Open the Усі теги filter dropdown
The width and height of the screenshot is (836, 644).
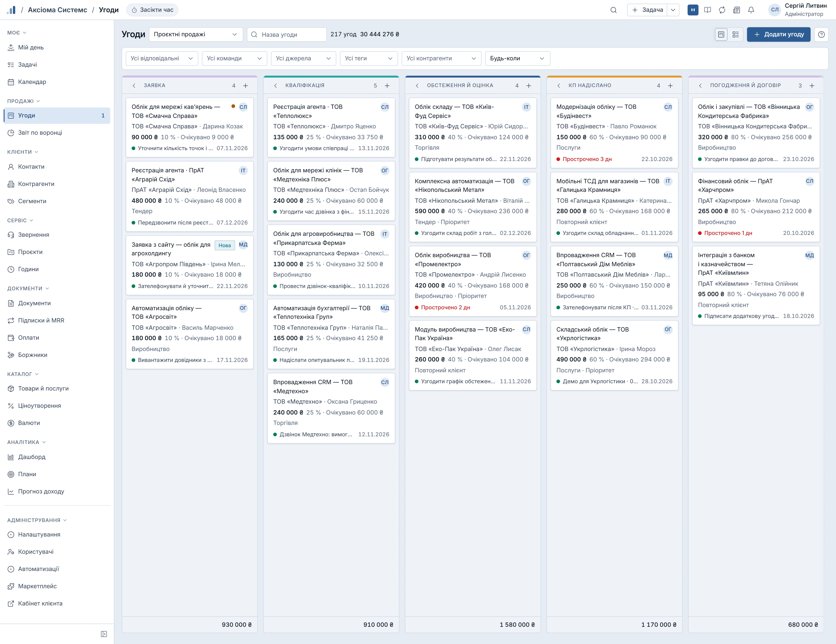pyautogui.click(x=369, y=59)
